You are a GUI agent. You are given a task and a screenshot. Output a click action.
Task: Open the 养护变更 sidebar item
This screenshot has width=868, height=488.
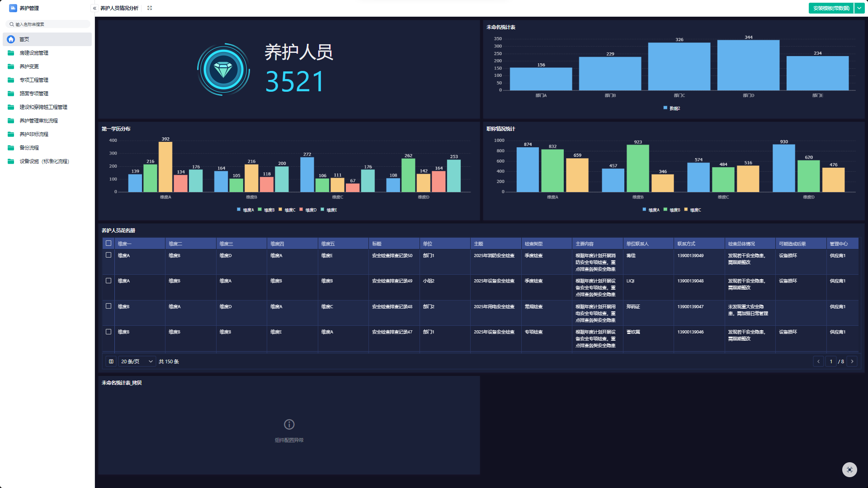29,66
